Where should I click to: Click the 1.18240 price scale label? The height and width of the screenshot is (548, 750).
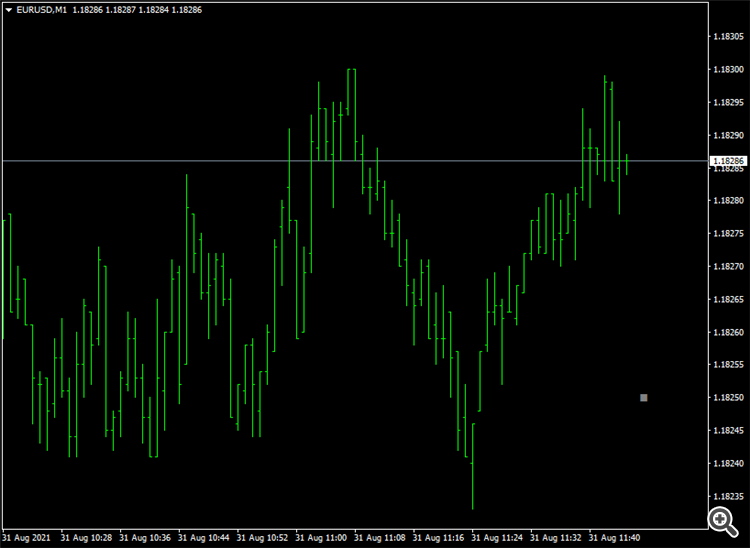point(728,463)
